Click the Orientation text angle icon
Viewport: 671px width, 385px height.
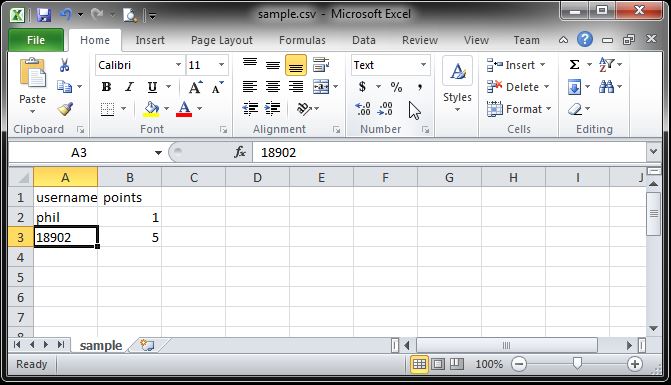pos(304,109)
